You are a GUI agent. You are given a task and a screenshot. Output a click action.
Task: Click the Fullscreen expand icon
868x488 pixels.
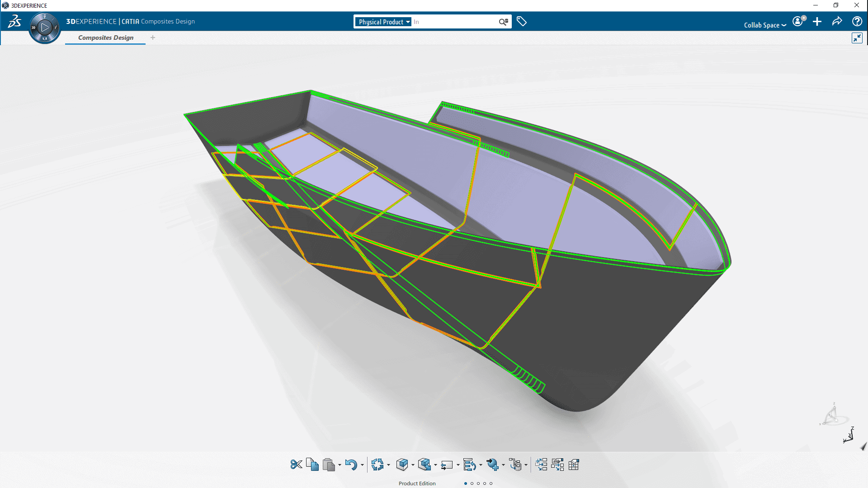857,38
